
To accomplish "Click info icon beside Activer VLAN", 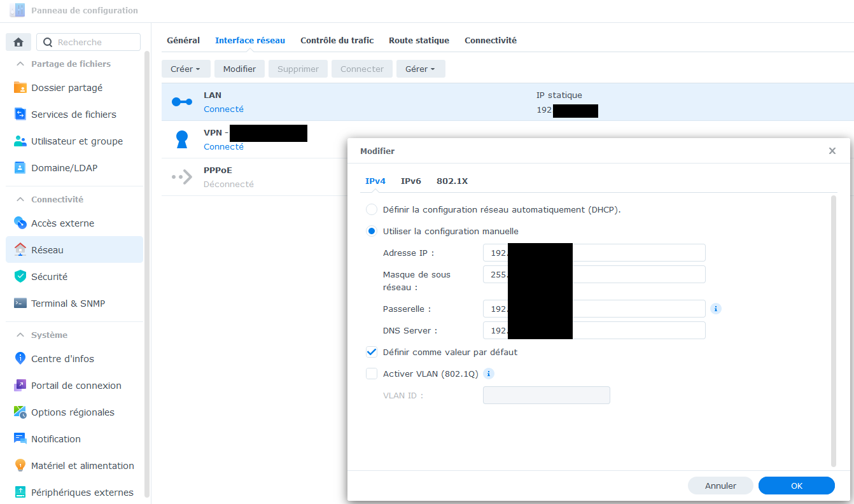I will [489, 374].
